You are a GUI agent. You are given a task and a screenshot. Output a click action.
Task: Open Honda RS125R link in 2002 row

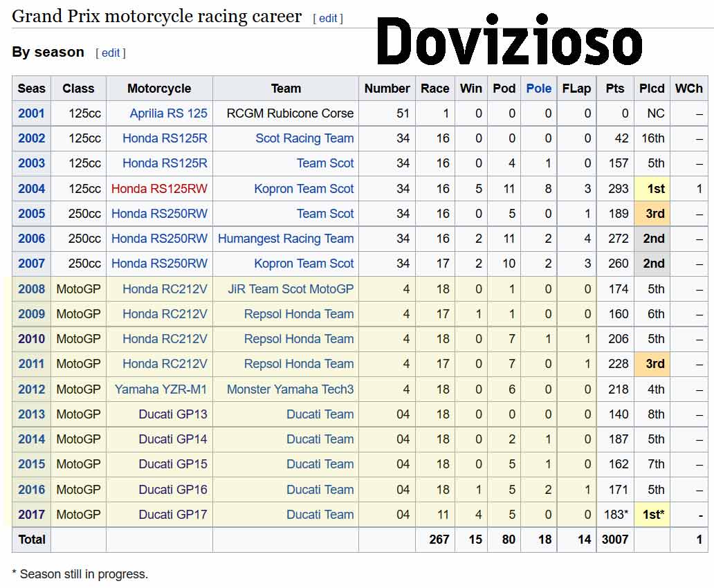pos(165,138)
